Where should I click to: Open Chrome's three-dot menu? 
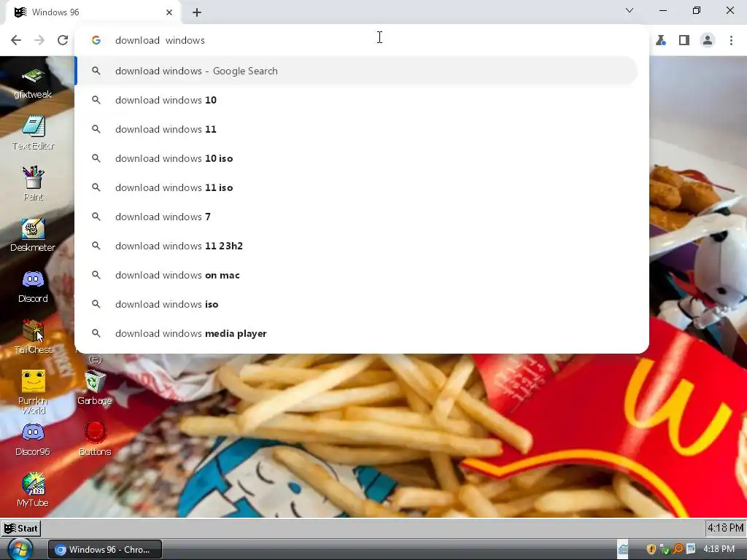point(731,40)
